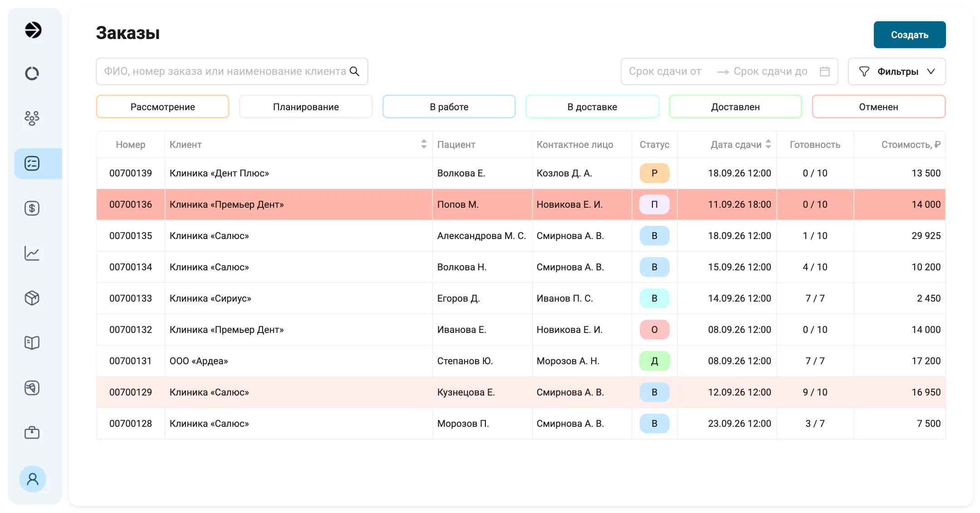This screenshot has height=513, width=980.
Task: Filter orders by Планирование status
Action: pos(306,107)
